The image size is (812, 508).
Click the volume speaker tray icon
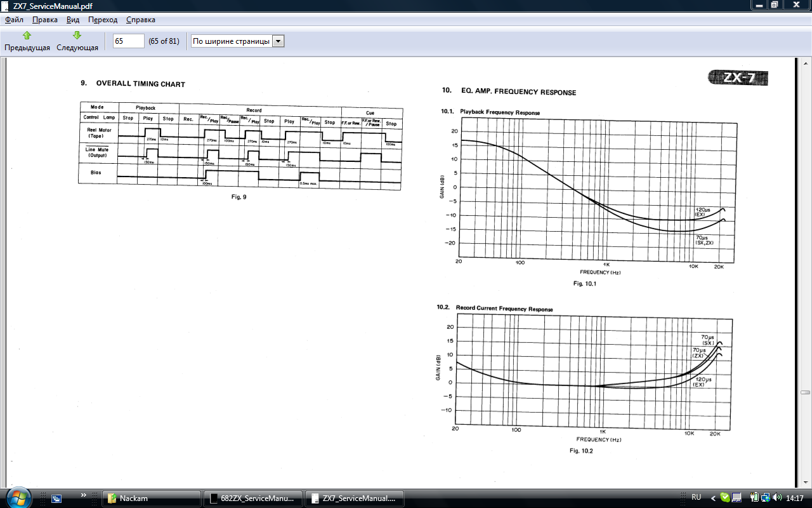[x=778, y=498]
